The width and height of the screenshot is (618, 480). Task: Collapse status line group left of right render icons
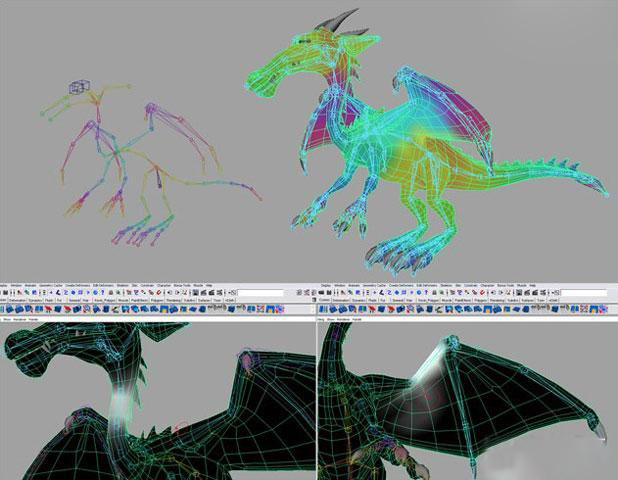coord(514,292)
